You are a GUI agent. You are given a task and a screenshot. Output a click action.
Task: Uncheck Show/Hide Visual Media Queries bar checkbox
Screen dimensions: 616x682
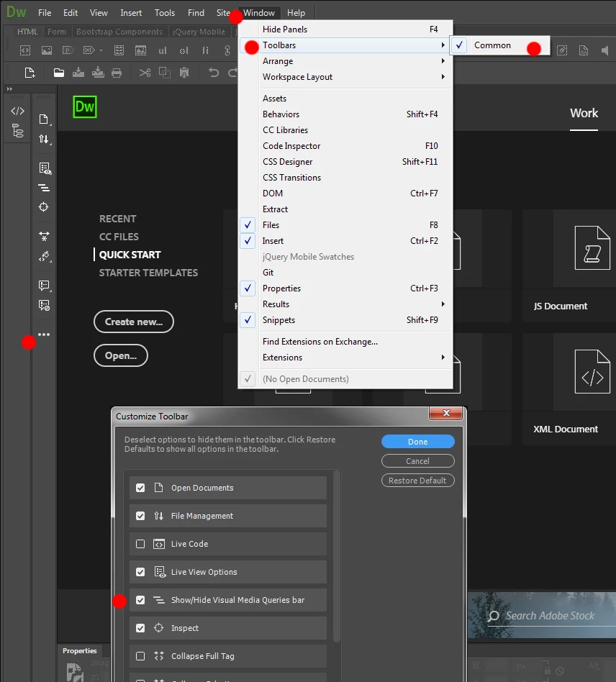(140, 600)
